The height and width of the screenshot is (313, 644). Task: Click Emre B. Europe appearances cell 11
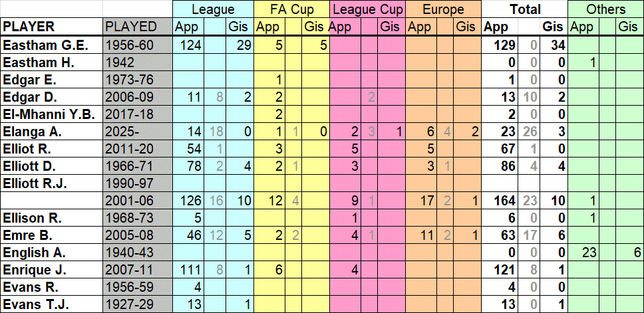point(421,236)
